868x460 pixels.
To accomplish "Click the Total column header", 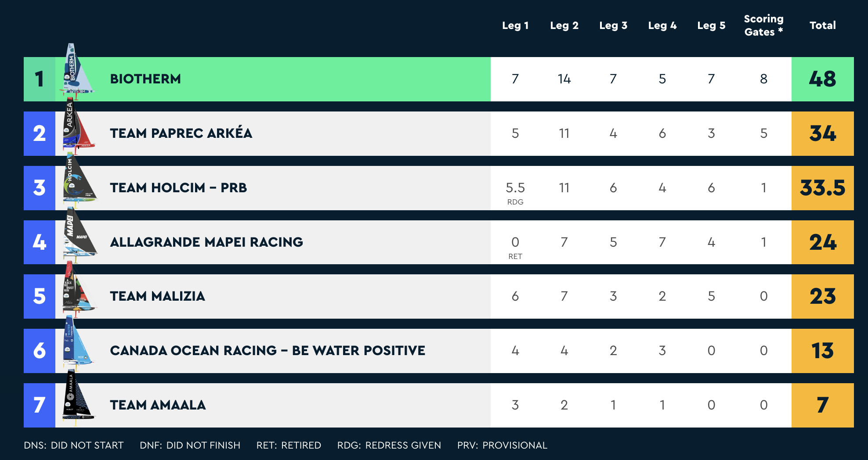I will coord(822,25).
